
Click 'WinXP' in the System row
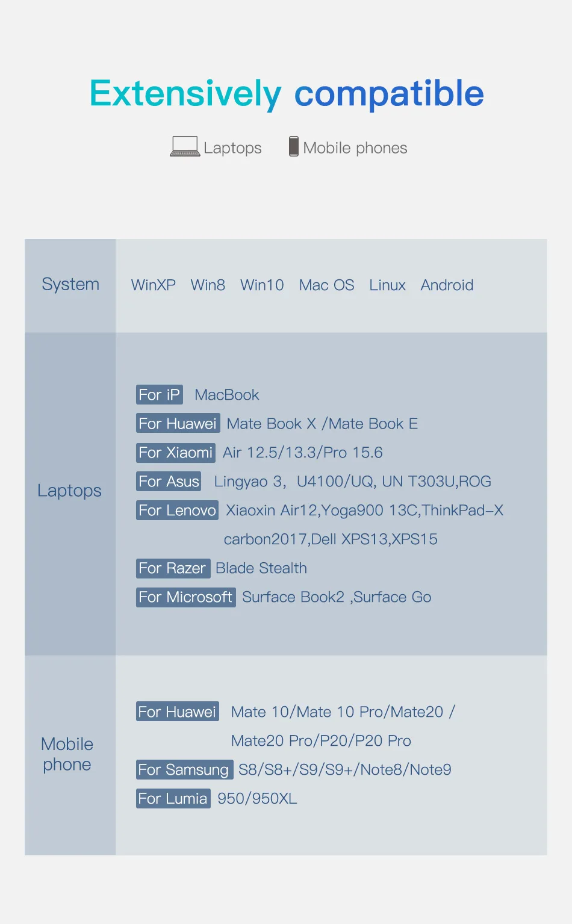tap(154, 285)
